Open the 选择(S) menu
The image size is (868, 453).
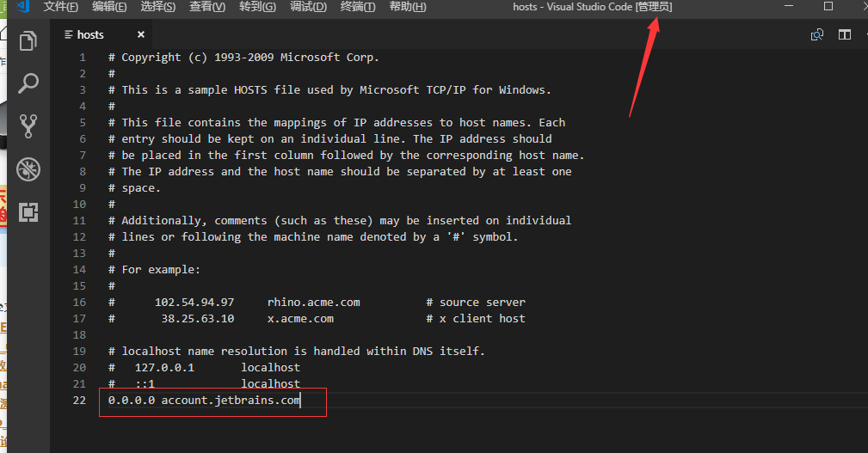pos(157,7)
